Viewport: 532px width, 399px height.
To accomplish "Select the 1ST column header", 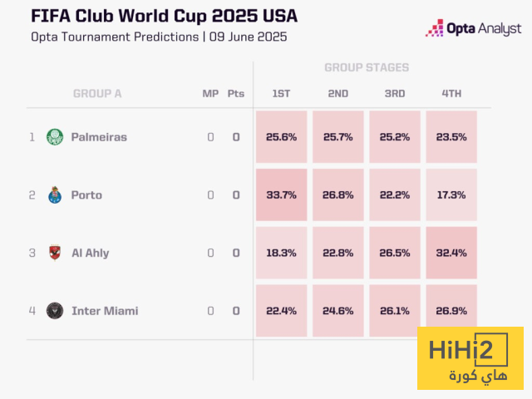I will [x=281, y=94].
